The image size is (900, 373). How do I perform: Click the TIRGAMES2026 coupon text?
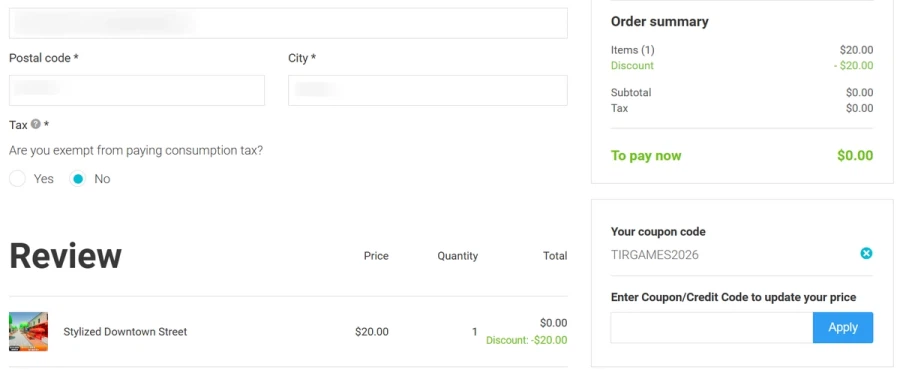tap(655, 255)
